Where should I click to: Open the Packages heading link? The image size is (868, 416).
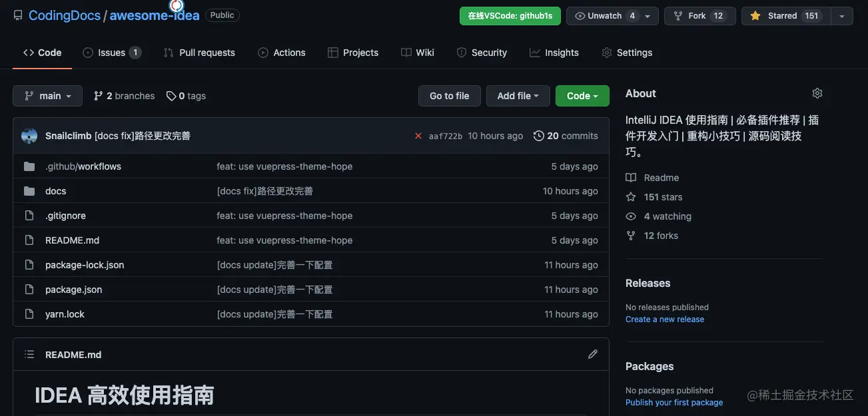[650, 366]
